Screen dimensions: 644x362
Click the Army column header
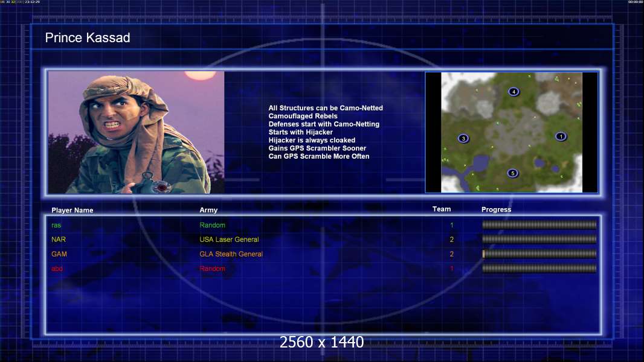208,210
